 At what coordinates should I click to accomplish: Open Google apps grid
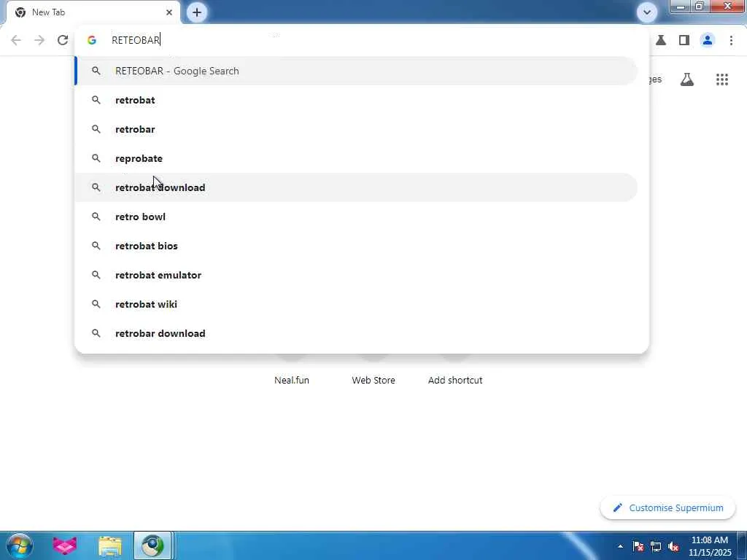(x=721, y=79)
